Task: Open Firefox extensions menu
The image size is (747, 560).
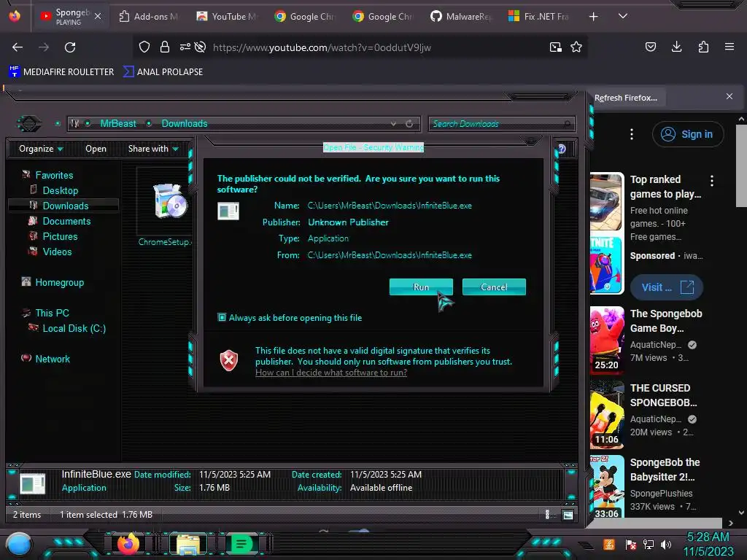Action: [x=703, y=47]
